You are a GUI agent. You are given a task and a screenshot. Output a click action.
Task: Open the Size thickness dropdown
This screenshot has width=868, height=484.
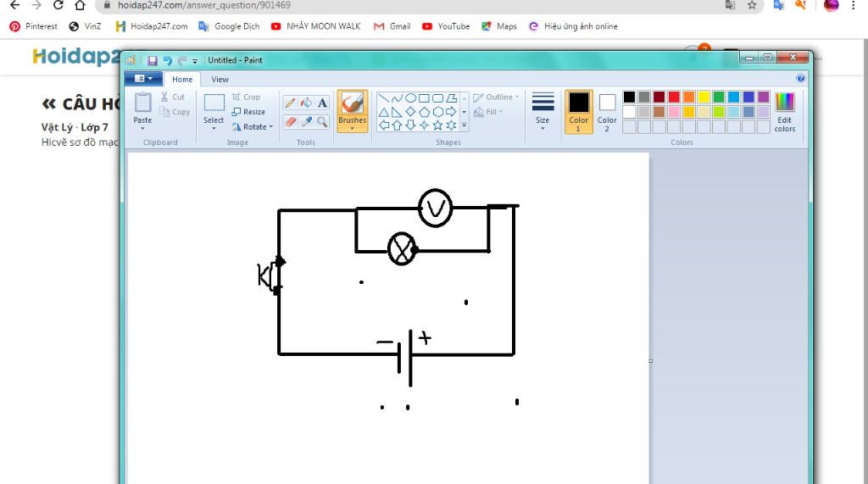[542, 112]
